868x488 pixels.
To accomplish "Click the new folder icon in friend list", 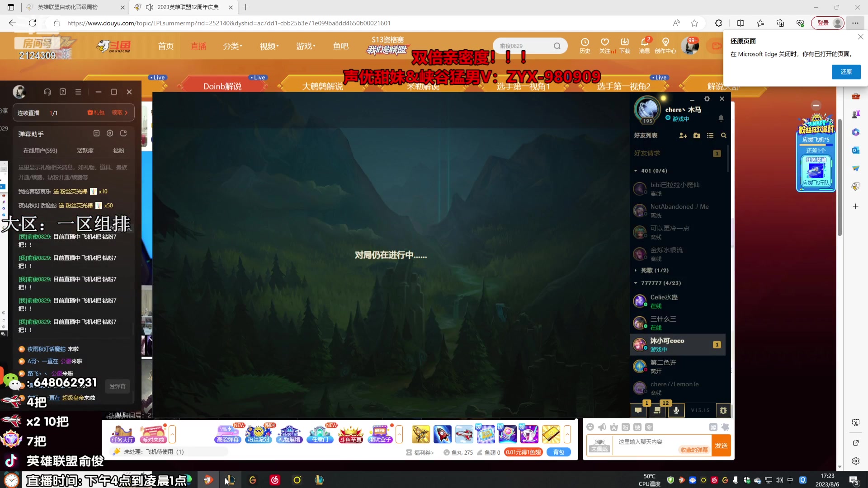I will pyautogui.click(x=697, y=136).
